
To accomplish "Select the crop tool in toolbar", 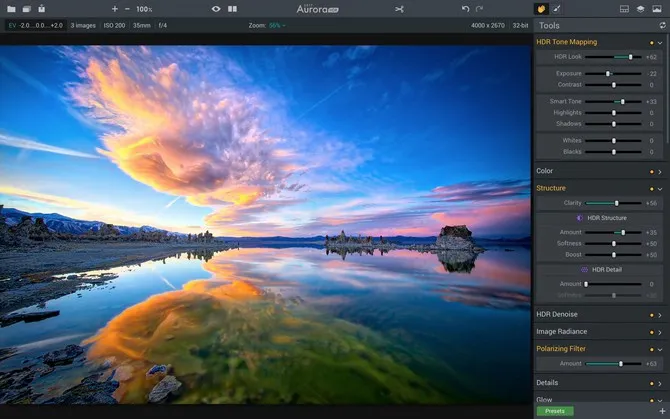I will (400, 9).
